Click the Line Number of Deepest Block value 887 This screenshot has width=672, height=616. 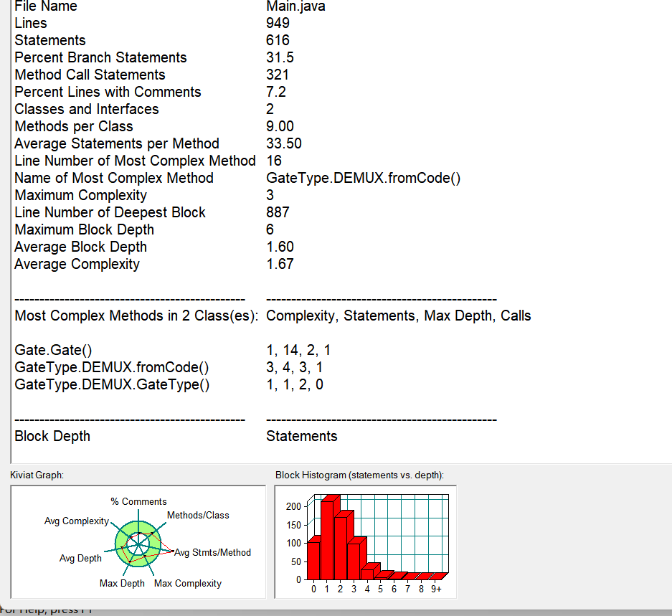tap(278, 212)
